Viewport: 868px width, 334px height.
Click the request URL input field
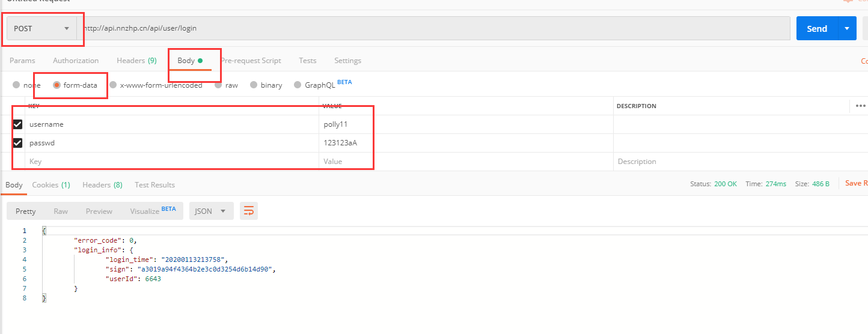(x=433, y=28)
